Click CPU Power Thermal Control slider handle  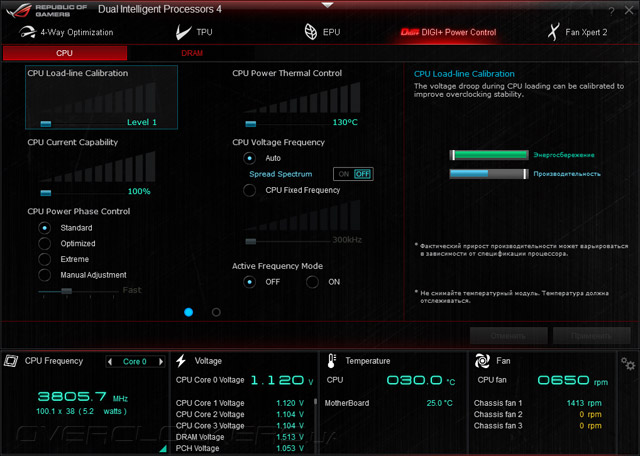click(251, 123)
